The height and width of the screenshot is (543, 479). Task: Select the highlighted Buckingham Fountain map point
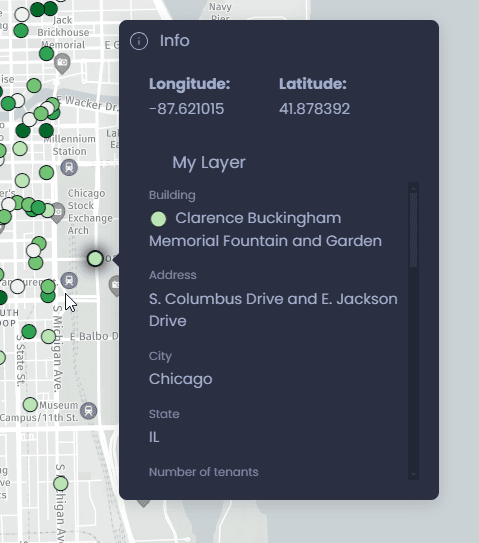point(95,258)
